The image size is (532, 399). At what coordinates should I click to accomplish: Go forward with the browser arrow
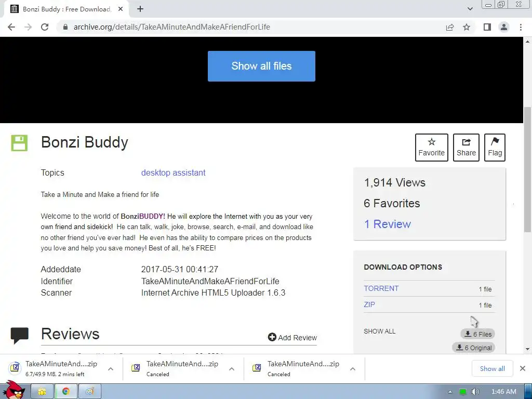[28, 27]
